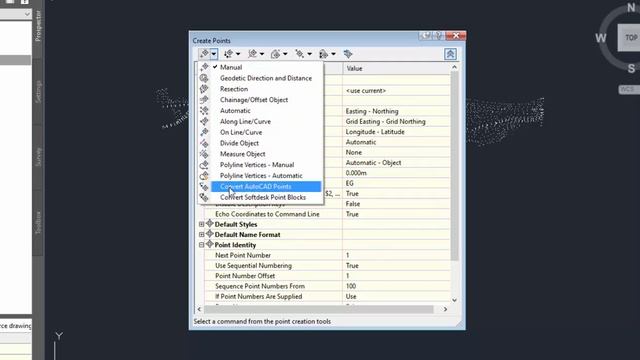The height and width of the screenshot is (360, 640).
Task: Expand the Default Styles group
Action: pos(201,224)
